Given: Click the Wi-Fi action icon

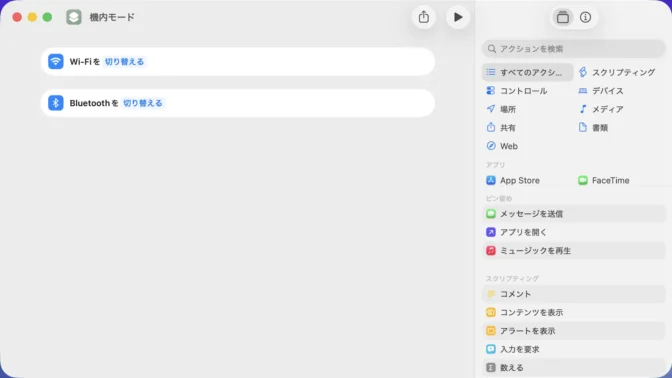Looking at the screenshot, I should [x=56, y=62].
